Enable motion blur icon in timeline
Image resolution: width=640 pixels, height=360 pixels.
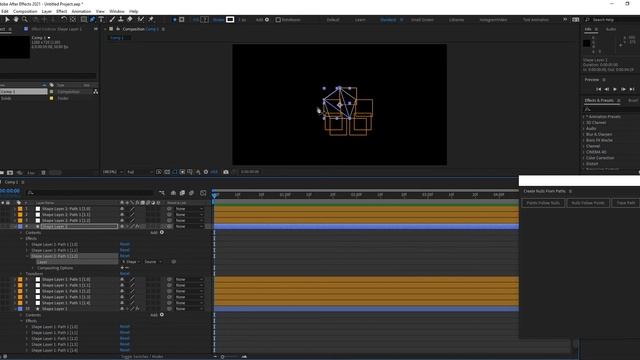tap(191, 193)
